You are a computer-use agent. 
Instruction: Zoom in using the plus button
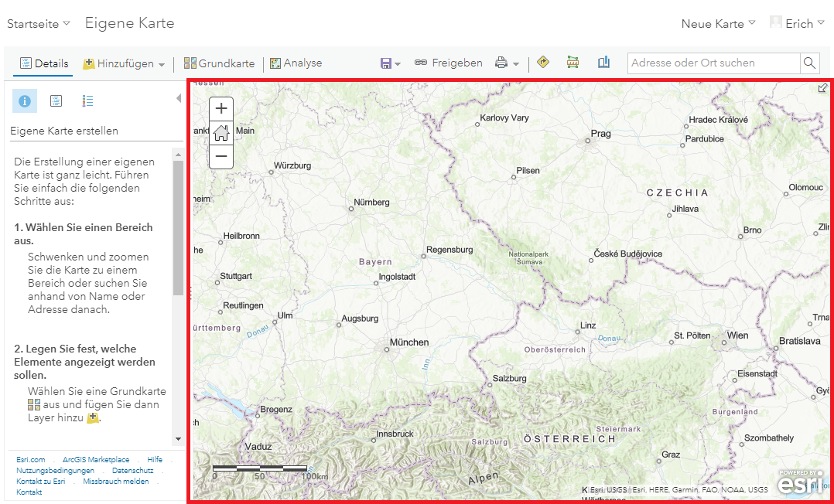pos(220,108)
